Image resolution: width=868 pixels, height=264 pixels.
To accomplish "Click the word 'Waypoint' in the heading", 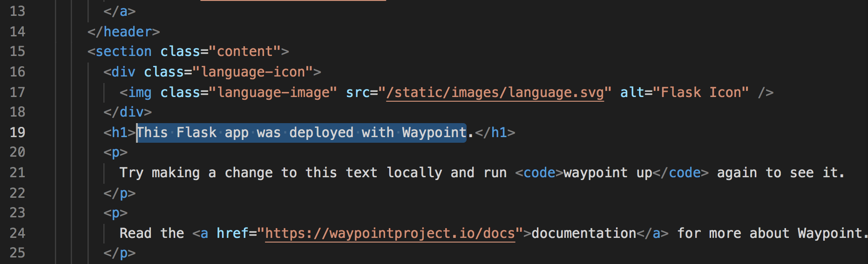I will (434, 132).
